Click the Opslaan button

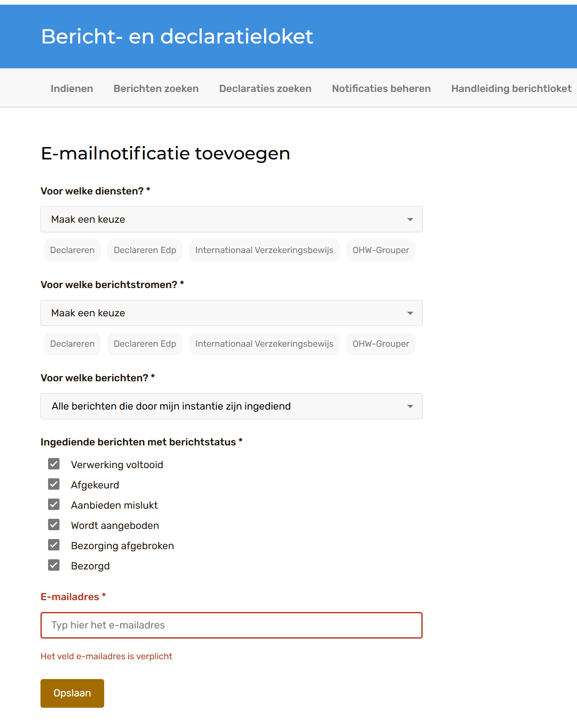click(72, 693)
